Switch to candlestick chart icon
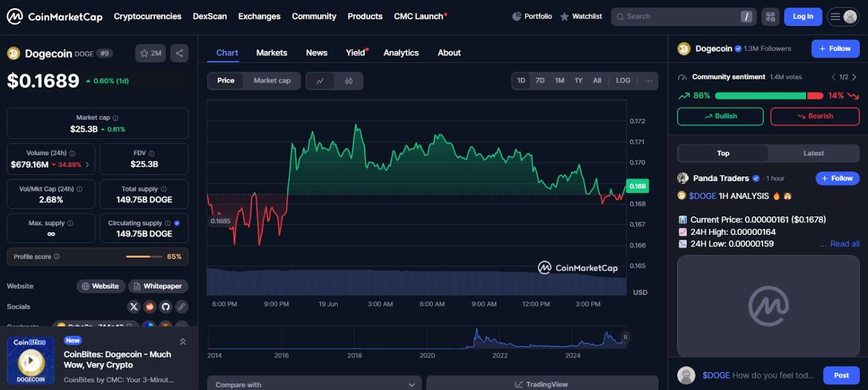 348,81
